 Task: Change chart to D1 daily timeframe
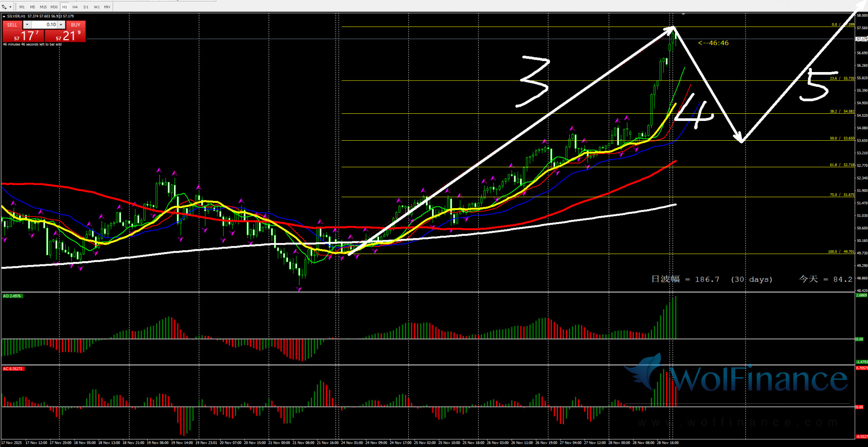point(86,7)
